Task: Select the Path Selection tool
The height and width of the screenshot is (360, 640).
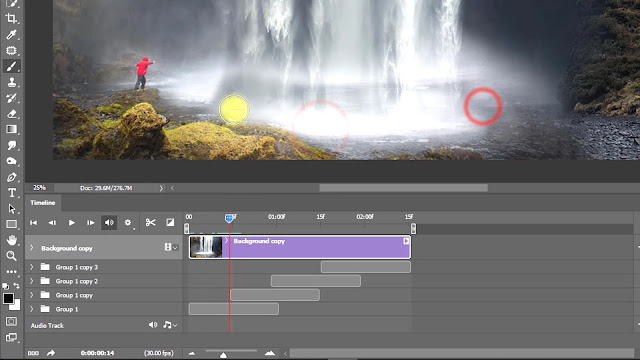Action: (11, 209)
